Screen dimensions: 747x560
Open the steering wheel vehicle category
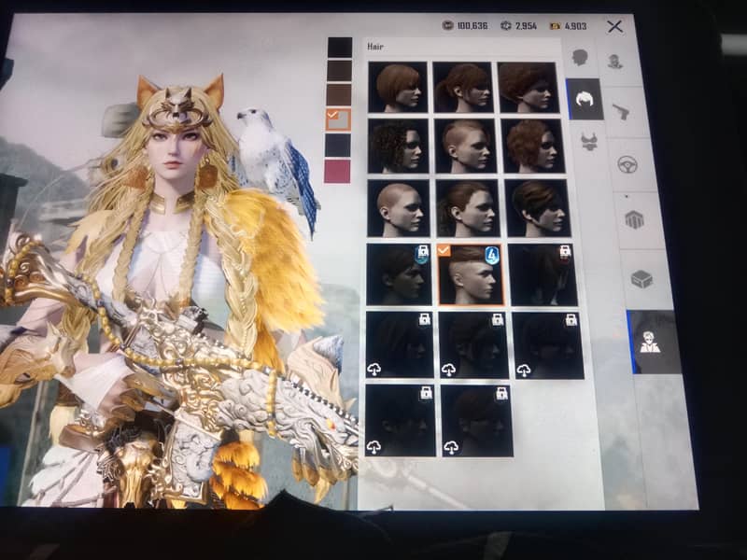coord(627,165)
